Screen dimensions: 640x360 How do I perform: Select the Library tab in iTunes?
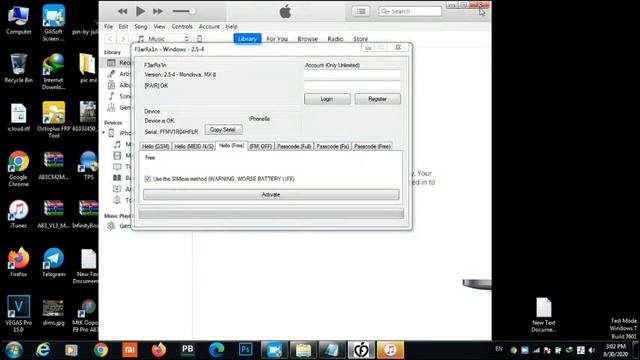tap(247, 39)
